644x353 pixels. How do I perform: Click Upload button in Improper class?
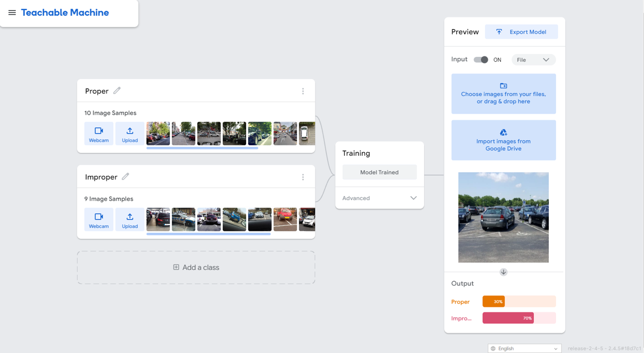[130, 220]
